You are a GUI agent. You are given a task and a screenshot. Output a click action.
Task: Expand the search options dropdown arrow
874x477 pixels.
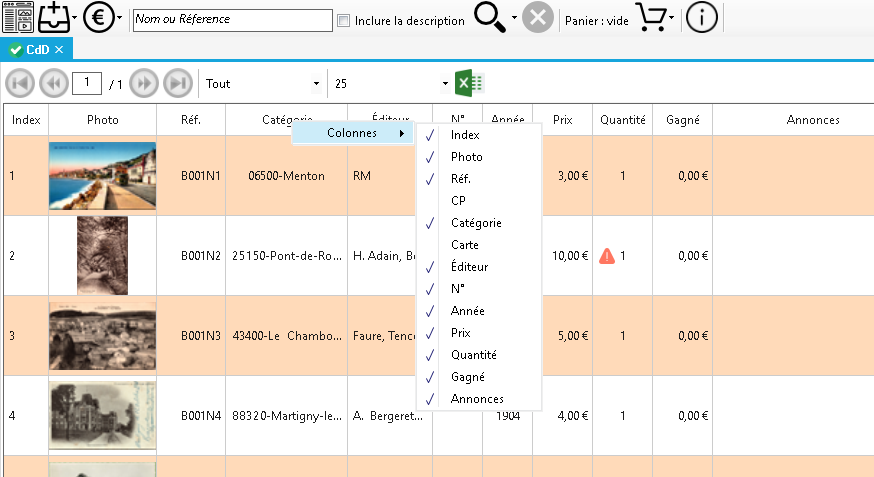[514, 19]
